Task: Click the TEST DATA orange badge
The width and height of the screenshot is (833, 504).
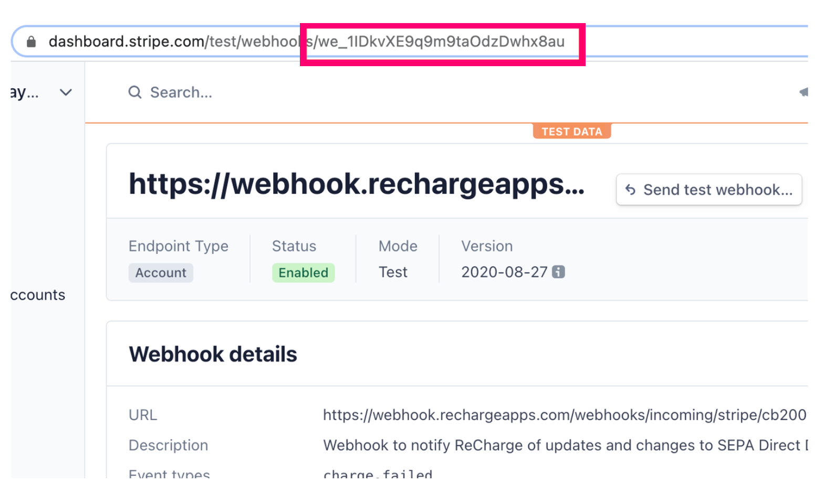Action: 572,131
